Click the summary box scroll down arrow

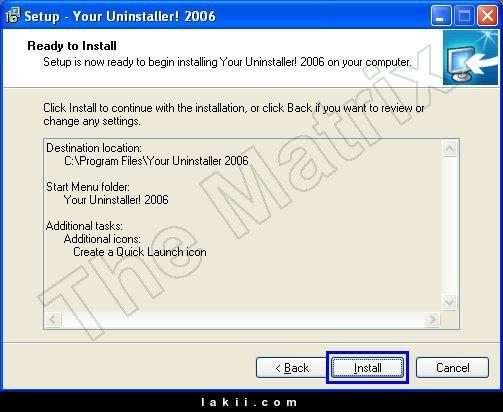click(x=449, y=302)
